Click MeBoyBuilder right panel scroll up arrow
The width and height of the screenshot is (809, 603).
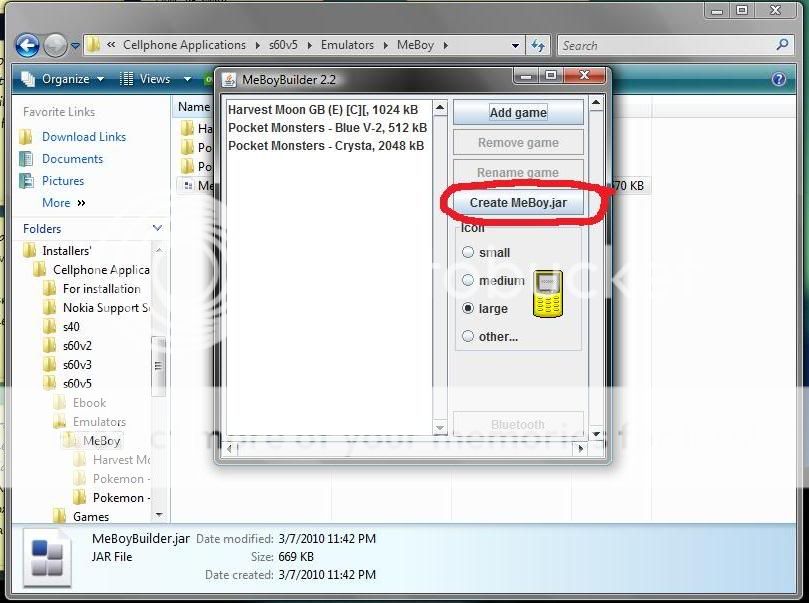tap(596, 103)
